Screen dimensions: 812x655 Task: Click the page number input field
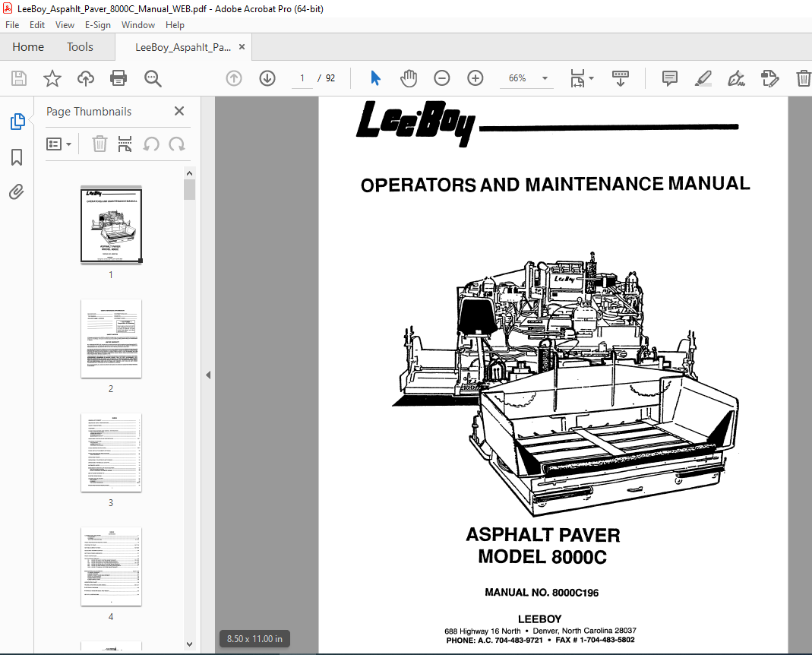(302, 78)
